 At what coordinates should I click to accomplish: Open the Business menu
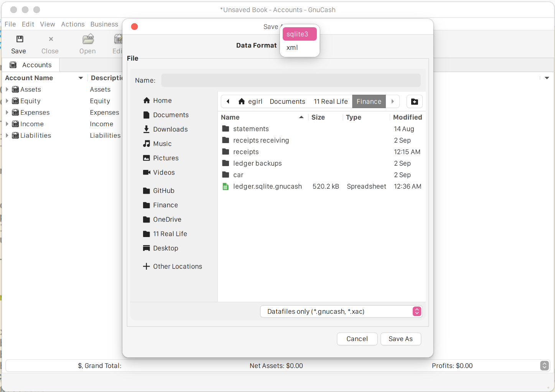click(x=104, y=24)
